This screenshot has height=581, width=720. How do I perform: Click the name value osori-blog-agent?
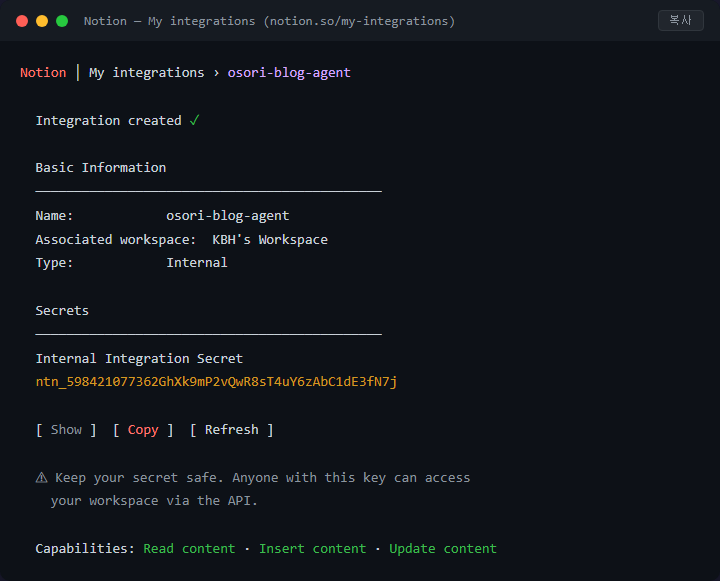[228, 216]
